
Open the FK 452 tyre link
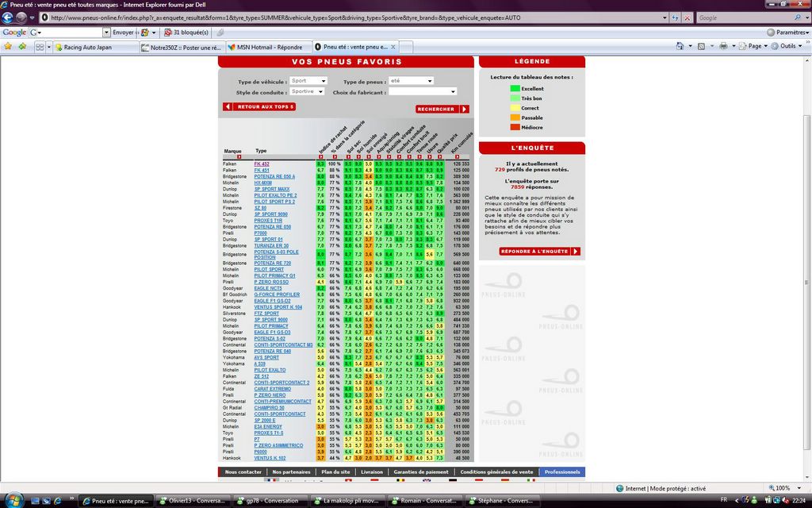click(262, 164)
